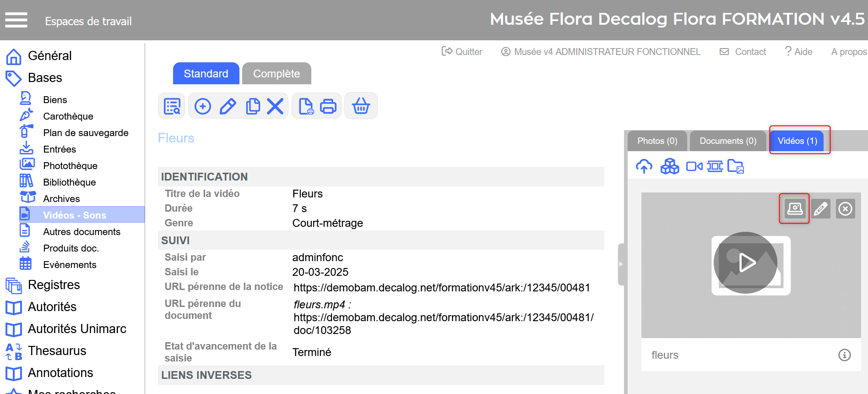The width and height of the screenshot is (868, 394).
Task: Remove the fleurs video with circled X
Action: click(x=845, y=209)
